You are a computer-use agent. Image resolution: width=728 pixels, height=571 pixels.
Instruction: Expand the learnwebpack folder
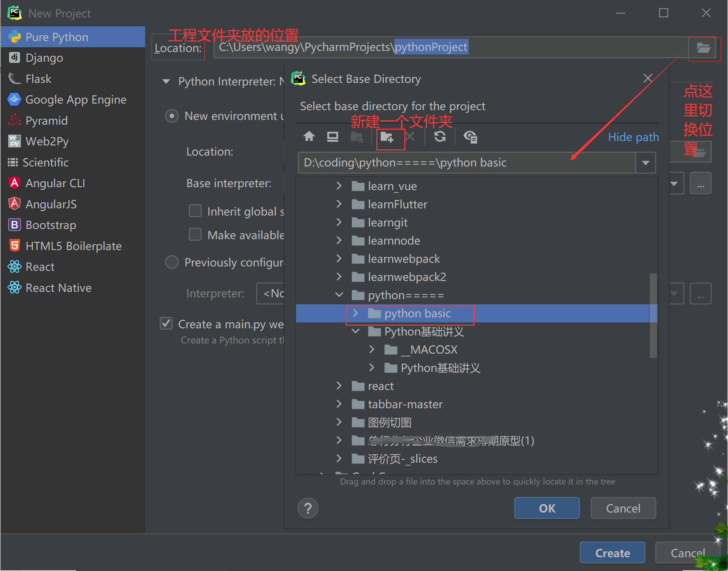(339, 258)
